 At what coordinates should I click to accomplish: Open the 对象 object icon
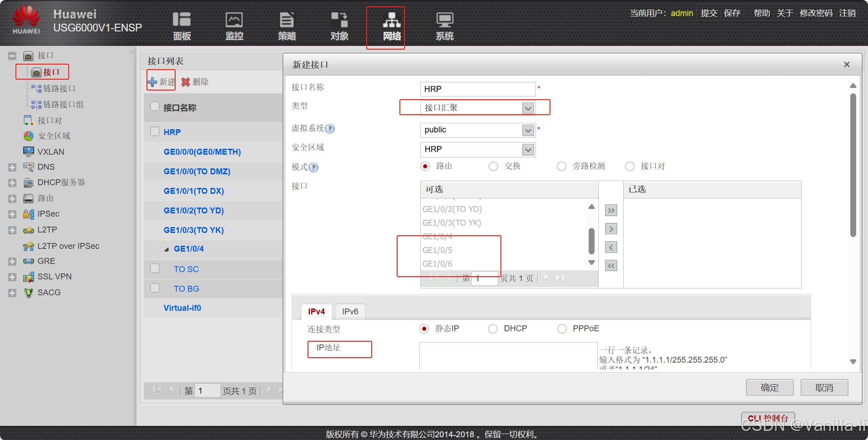[339, 26]
